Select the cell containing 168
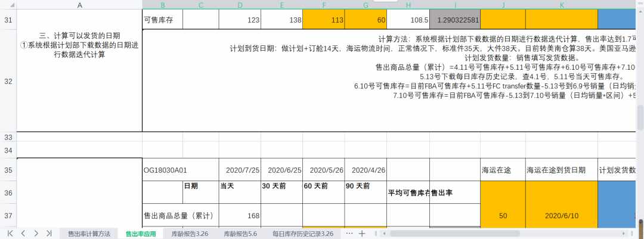644x239 pixels. pyautogui.click(x=240, y=215)
